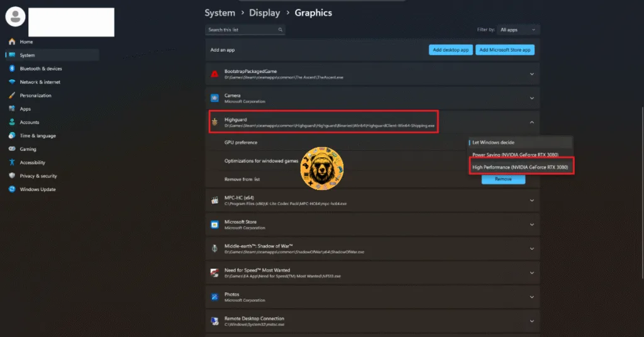
Task: Click the Photos app icon
Action: (x=214, y=297)
